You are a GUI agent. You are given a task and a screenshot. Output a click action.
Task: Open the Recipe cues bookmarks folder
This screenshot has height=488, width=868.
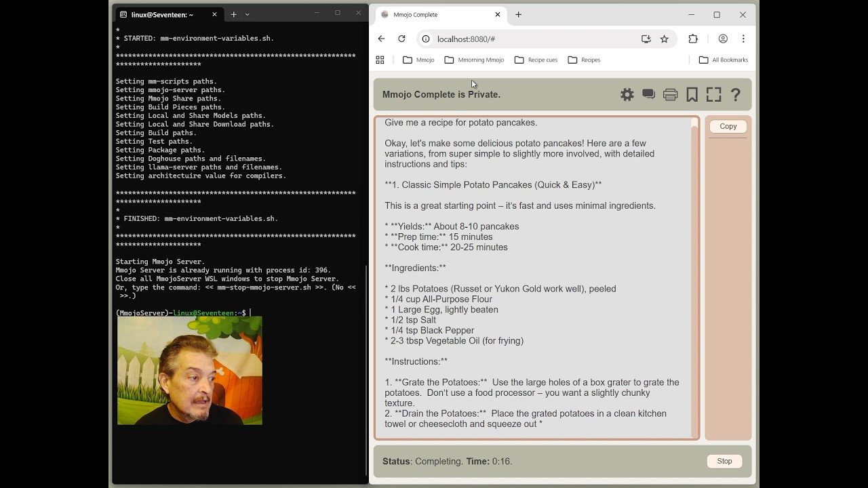coord(536,60)
